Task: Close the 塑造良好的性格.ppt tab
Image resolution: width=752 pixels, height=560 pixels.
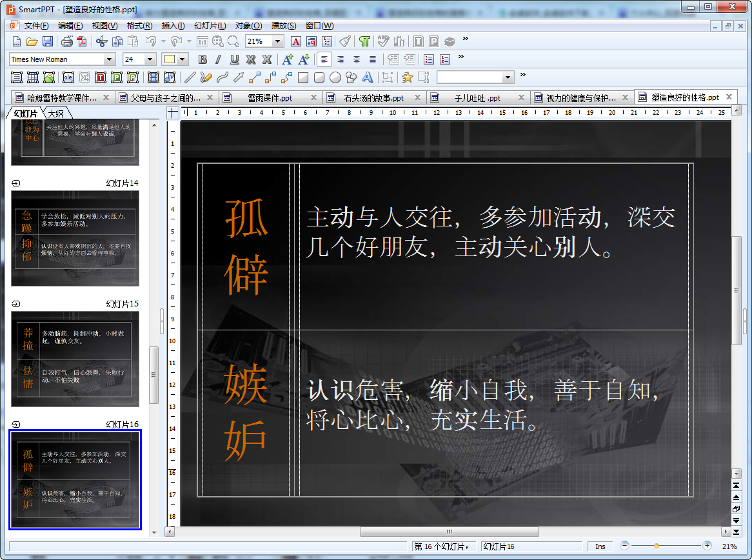Action: coord(729,97)
